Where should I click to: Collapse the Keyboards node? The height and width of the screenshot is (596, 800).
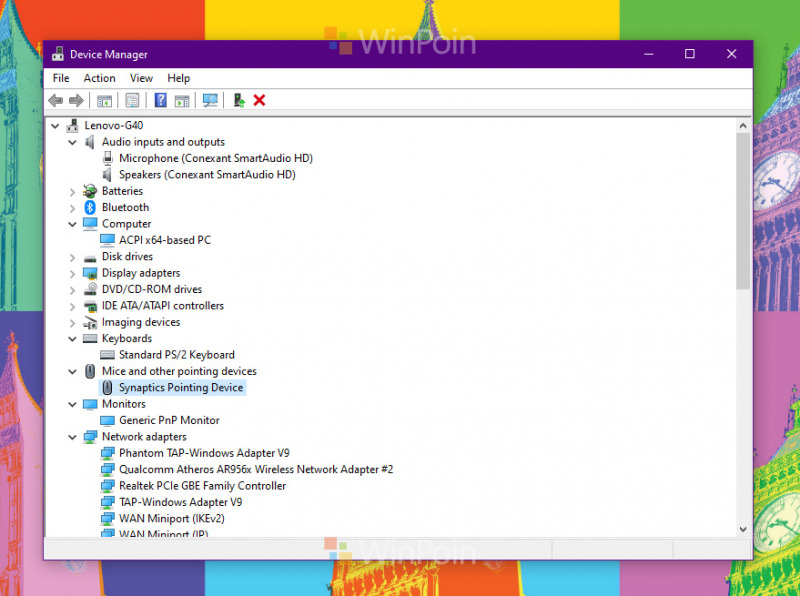[x=72, y=339]
